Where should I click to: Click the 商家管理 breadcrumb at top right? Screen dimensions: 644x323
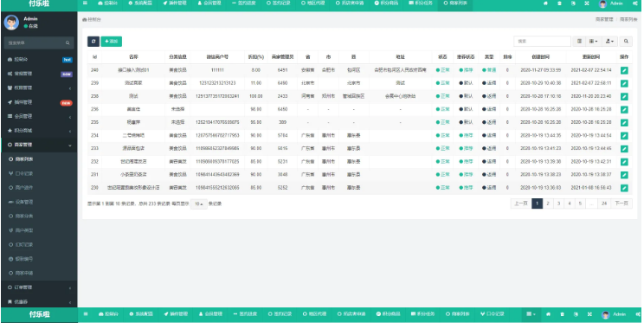pyautogui.click(x=604, y=19)
